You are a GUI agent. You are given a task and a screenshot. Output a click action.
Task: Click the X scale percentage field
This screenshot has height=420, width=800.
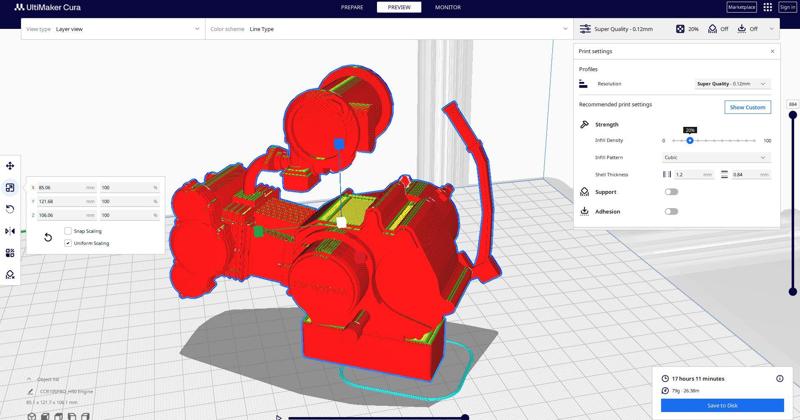click(x=130, y=188)
